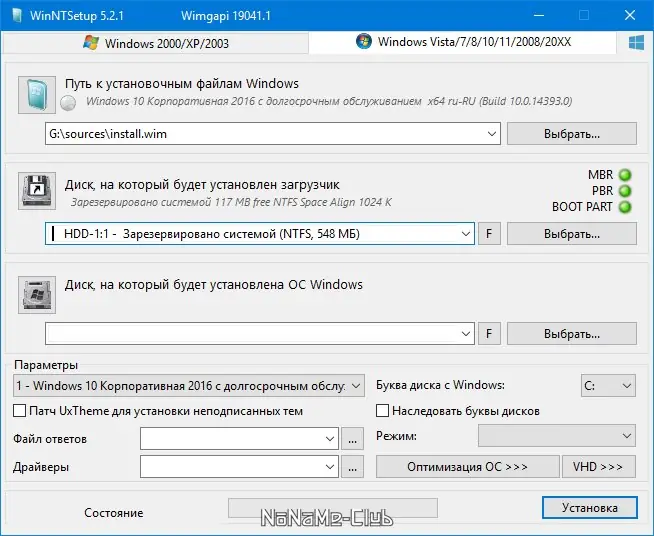Open the HDD-1:1 boot drive dropdown
The height and width of the screenshot is (536, 654).
[466, 234]
